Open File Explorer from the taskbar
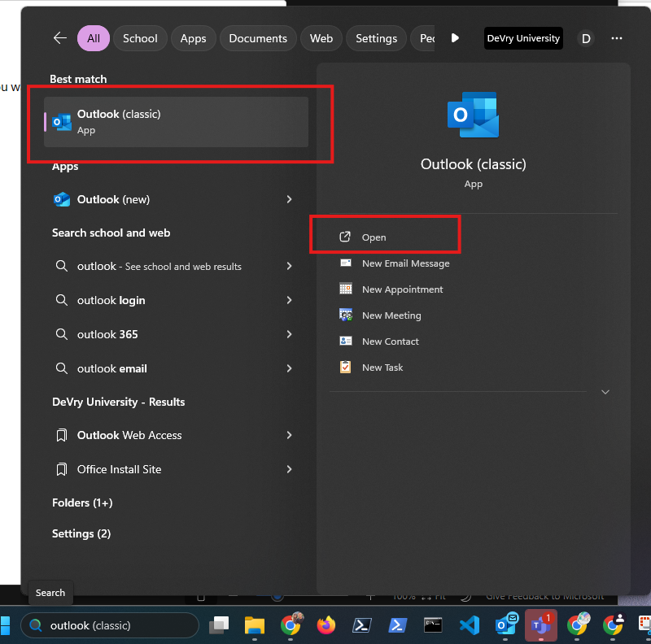Screen dimensions: 651x644 pos(256,625)
